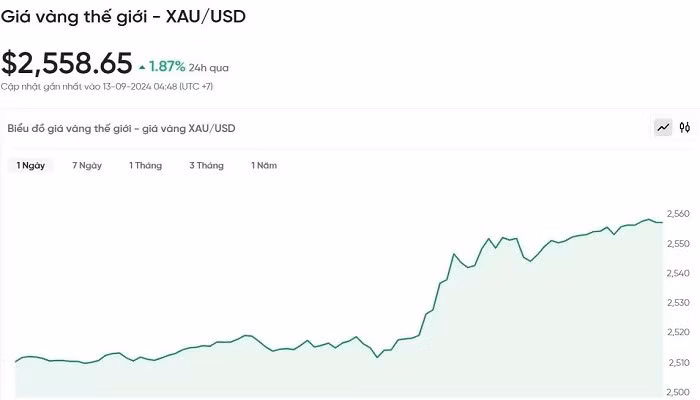700x400 pixels.
Task: Click the 2,510 y-axis label
Action: [x=677, y=362]
